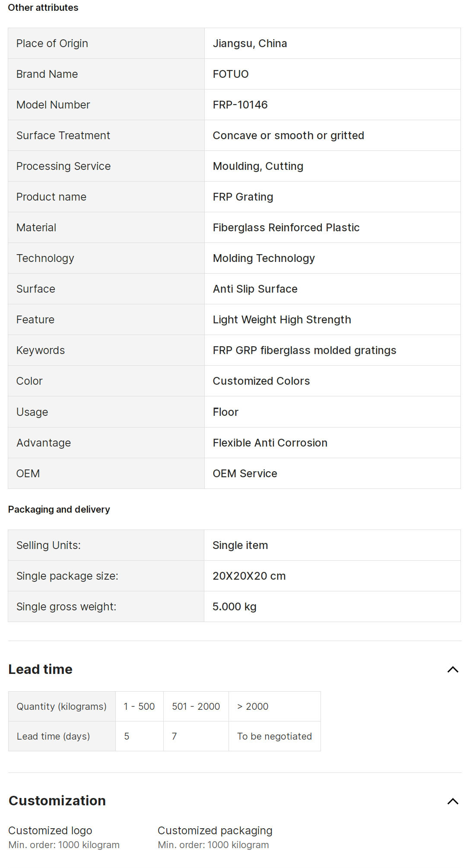
Task: Click the FOTUO brand name value
Action: (x=231, y=74)
